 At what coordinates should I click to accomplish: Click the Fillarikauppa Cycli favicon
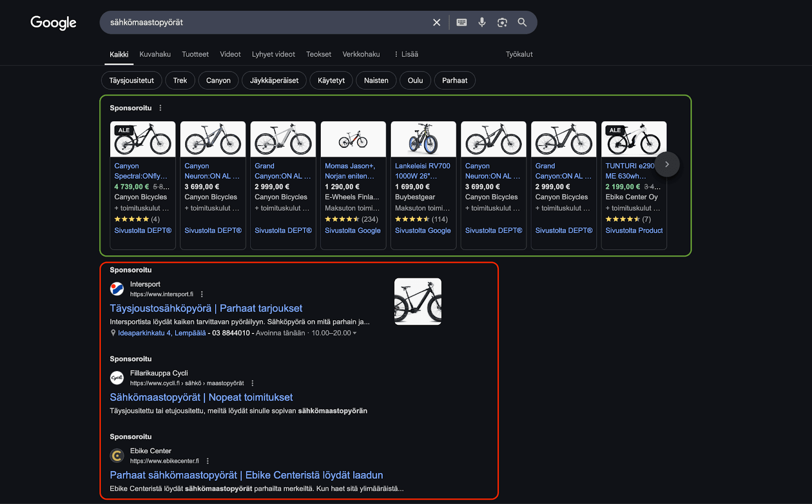click(117, 378)
